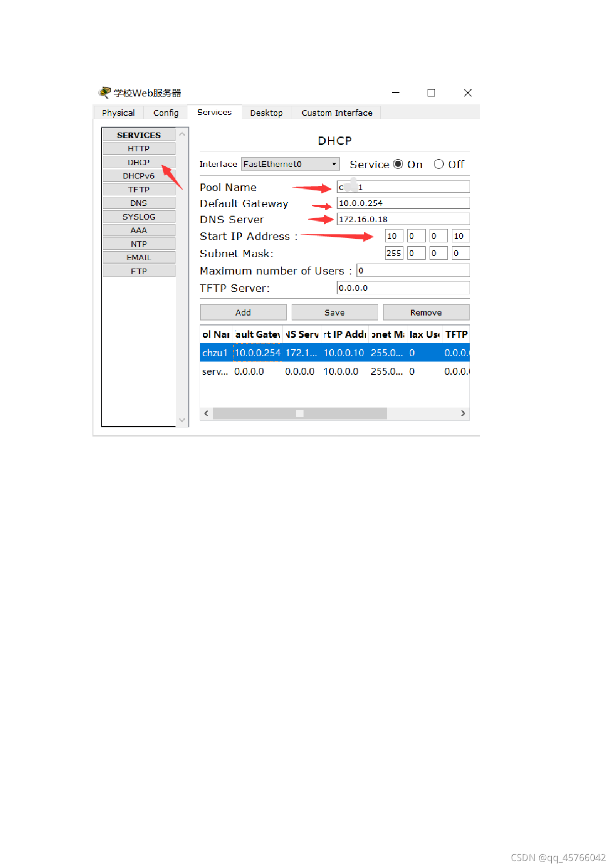The height and width of the screenshot is (868, 613).
Task: Click 10.0.0.254 gateway cell in chzu1 row
Action: (258, 353)
